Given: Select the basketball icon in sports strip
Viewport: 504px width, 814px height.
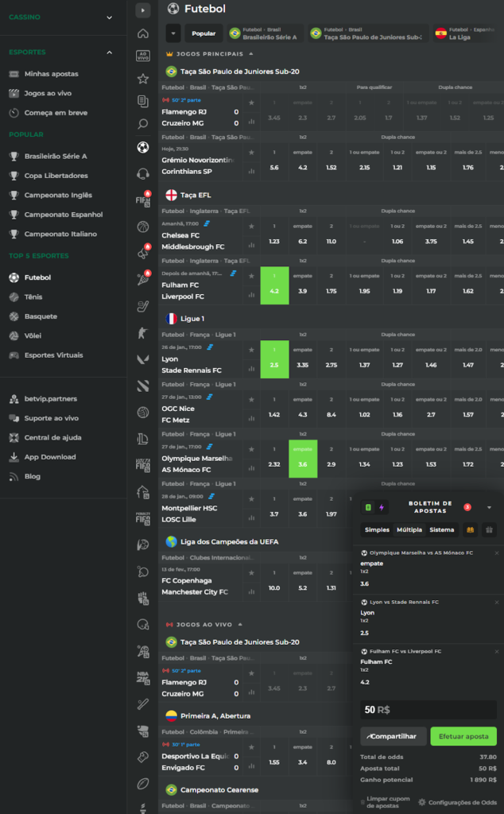Looking at the screenshot, I should [143, 227].
